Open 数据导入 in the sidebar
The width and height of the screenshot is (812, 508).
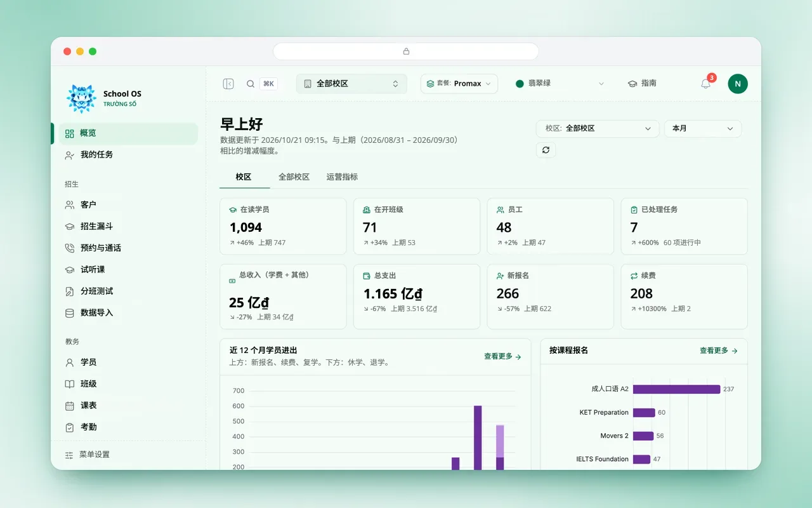coord(128,313)
